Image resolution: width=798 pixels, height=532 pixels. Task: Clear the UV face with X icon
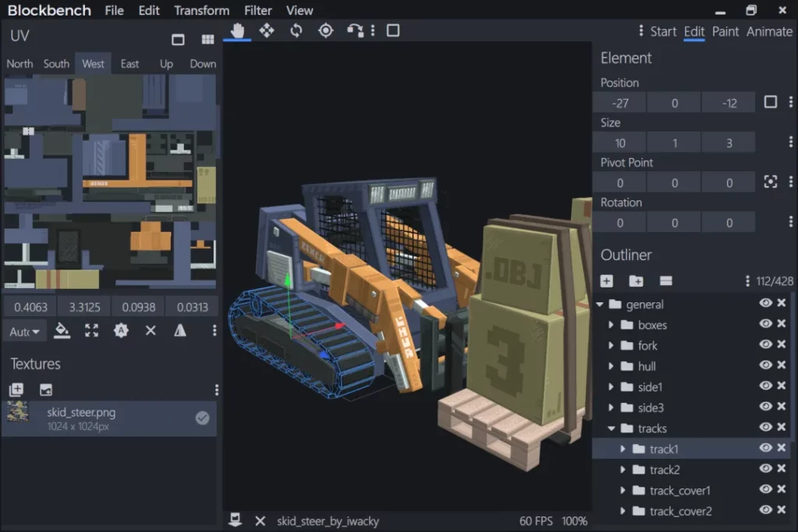pos(150,330)
